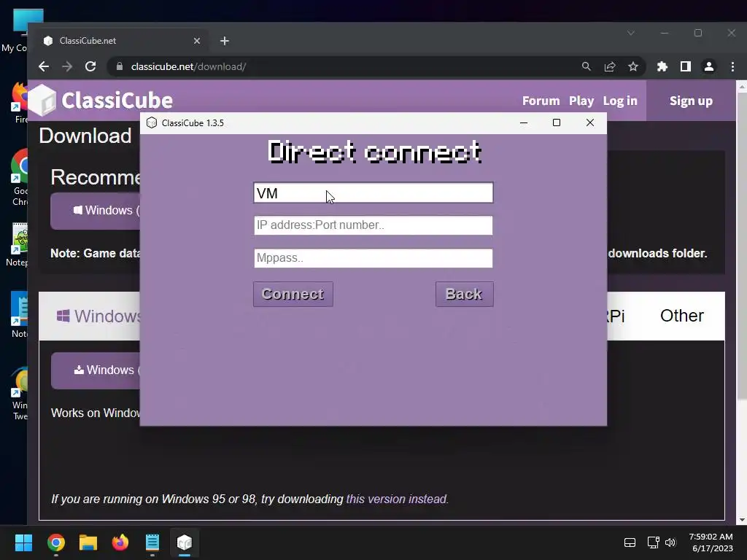The width and height of the screenshot is (747, 560).
Task: Share this page via address bar icon
Action: point(610,66)
